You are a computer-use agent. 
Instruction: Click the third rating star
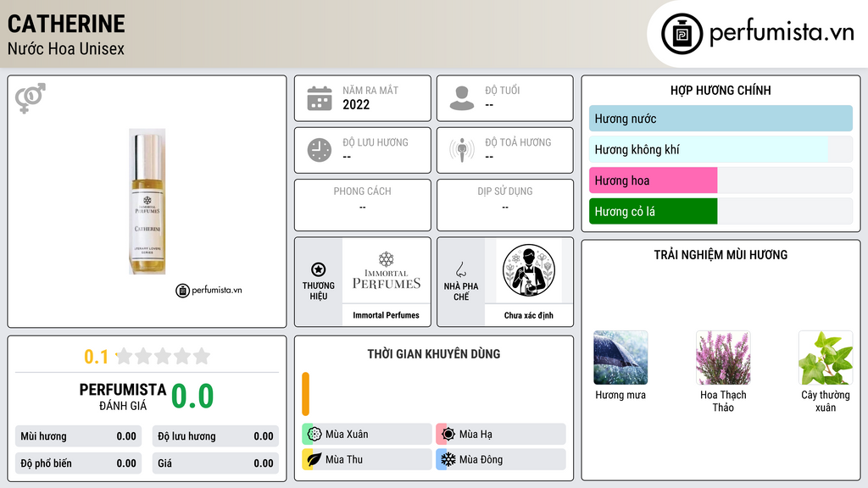[x=163, y=356]
